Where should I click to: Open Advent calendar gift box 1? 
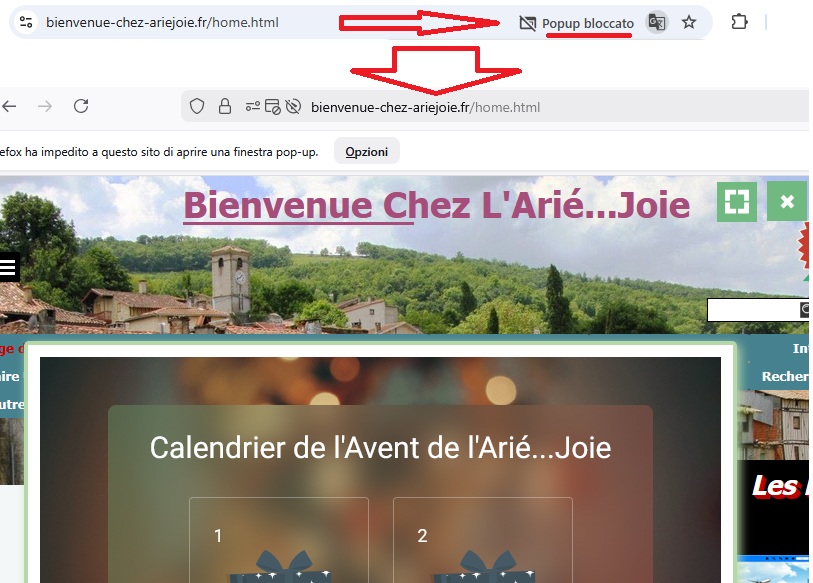[279, 539]
